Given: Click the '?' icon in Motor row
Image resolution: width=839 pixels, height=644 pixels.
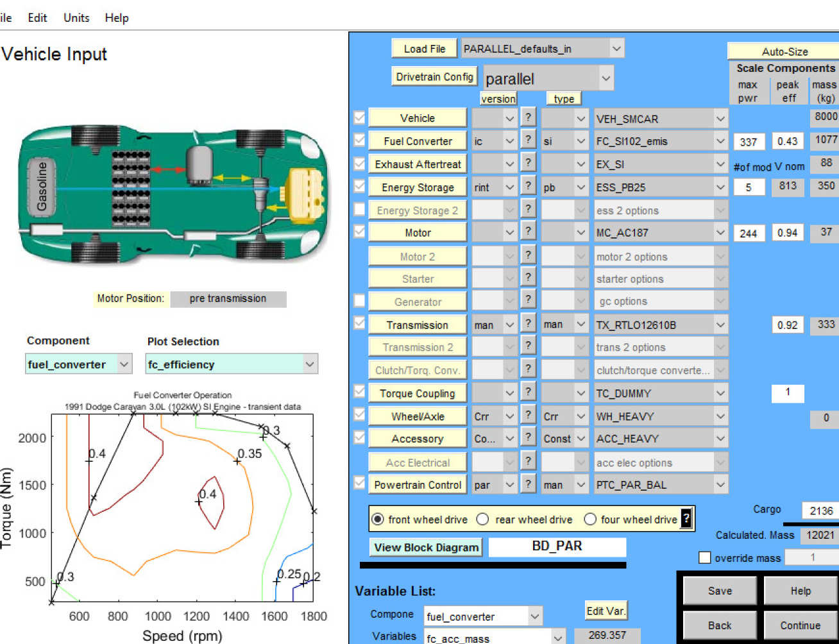Looking at the screenshot, I should pyautogui.click(x=527, y=232).
